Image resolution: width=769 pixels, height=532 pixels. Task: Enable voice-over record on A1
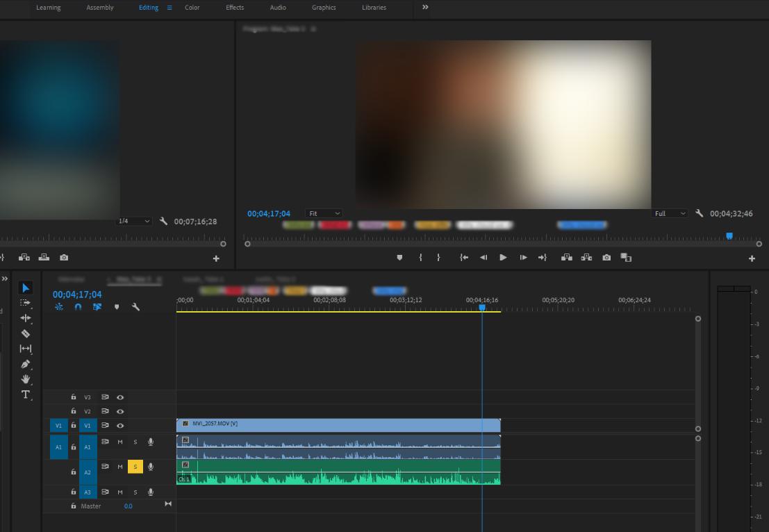(151, 442)
